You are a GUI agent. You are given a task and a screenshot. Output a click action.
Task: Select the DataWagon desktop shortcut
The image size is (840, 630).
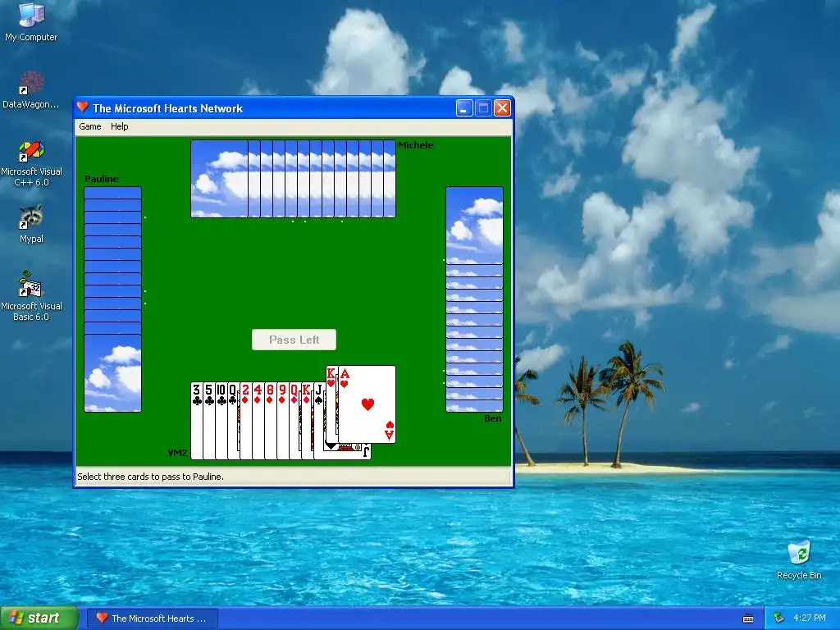coord(31,90)
